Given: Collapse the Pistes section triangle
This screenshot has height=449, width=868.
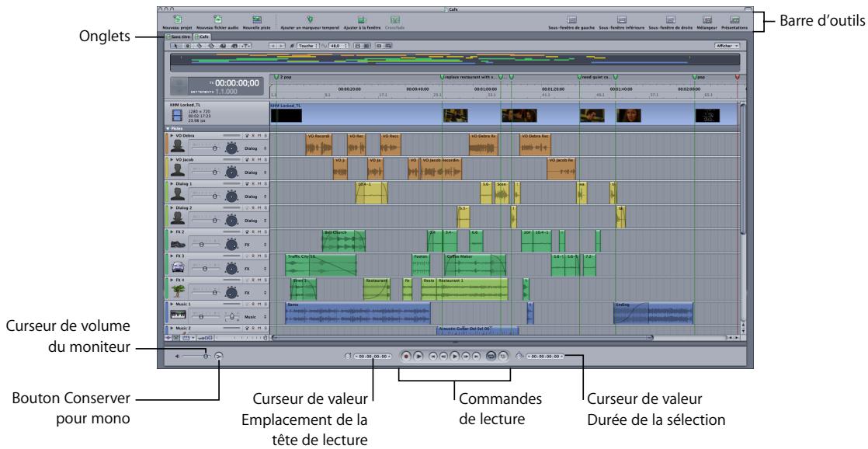Looking at the screenshot, I should [168, 128].
